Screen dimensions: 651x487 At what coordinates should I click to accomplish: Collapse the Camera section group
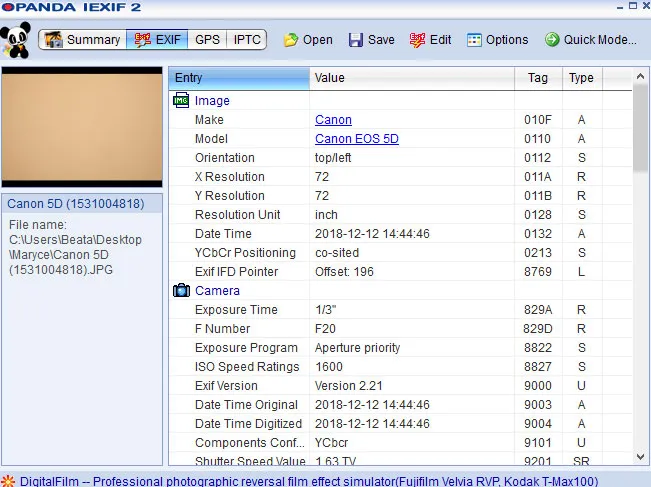[x=217, y=291]
